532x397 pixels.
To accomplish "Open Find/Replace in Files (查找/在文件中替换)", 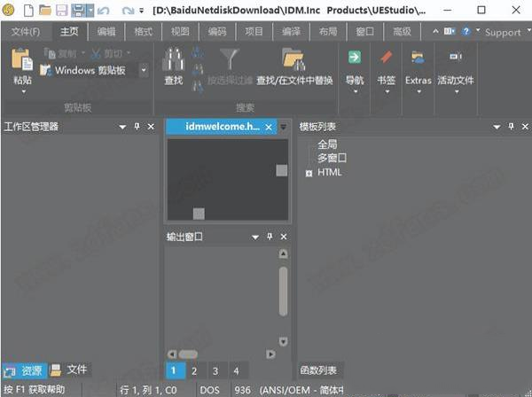I will (293, 60).
